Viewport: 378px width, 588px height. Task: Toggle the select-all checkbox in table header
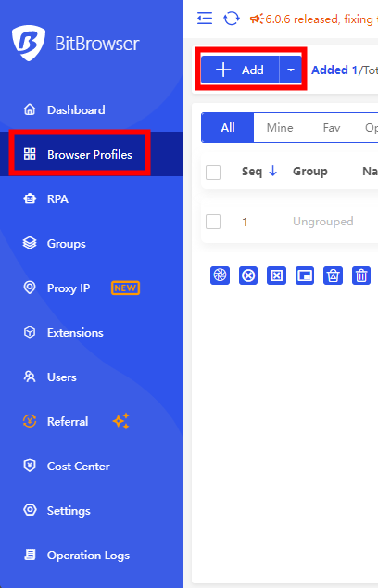[x=213, y=173]
